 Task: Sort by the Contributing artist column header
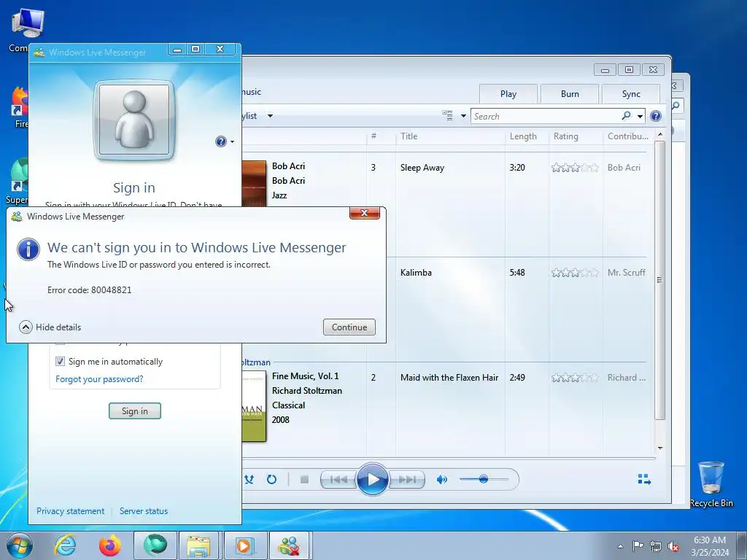click(629, 136)
